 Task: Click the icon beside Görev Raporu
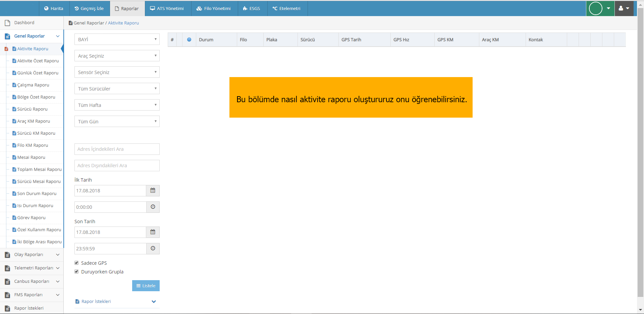tap(14, 218)
